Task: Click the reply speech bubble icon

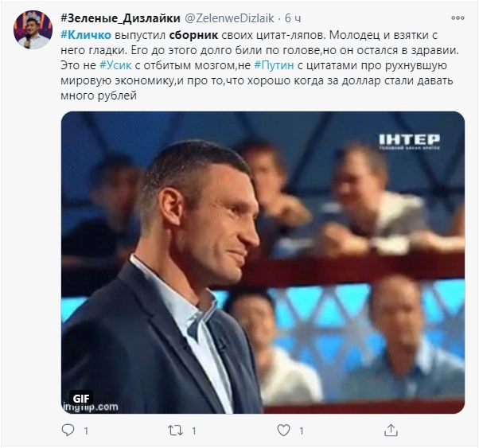Action: pyautogui.click(x=68, y=430)
